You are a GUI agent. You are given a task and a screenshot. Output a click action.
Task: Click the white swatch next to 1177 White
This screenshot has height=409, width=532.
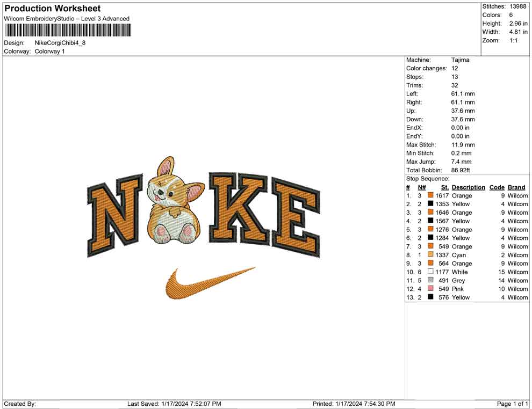[x=430, y=272]
